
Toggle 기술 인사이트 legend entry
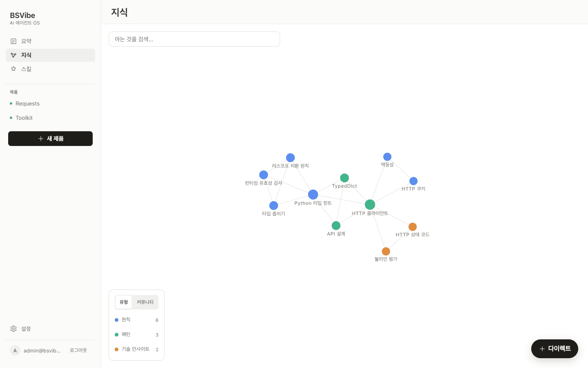click(136, 349)
